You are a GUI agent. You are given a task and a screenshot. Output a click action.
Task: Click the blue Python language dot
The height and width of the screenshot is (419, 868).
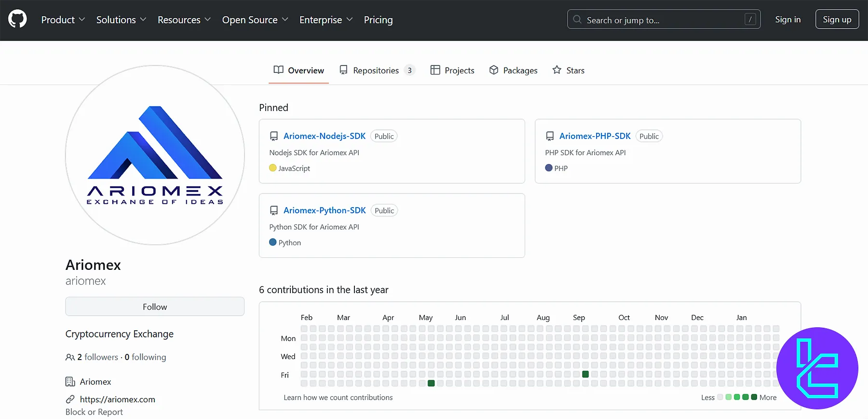point(273,242)
